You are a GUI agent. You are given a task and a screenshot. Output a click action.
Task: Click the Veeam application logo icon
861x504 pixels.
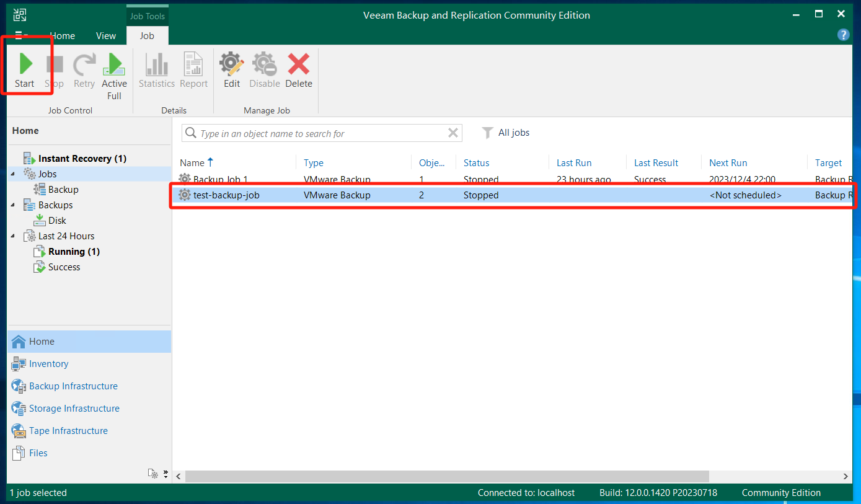tap(20, 15)
